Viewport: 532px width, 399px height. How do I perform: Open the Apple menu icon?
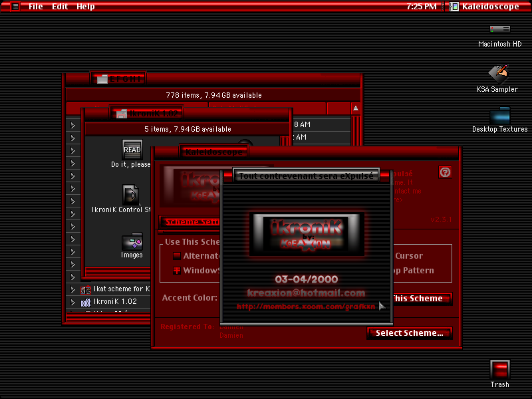pyautogui.click(x=15, y=7)
